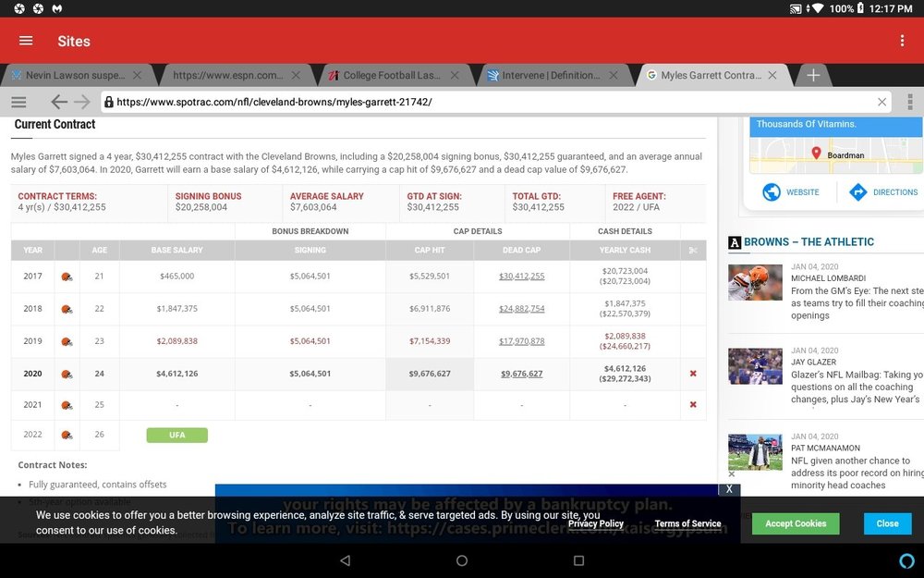Close the espn.com tab
This screenshot has height=578, width=924.
[296, 75]
